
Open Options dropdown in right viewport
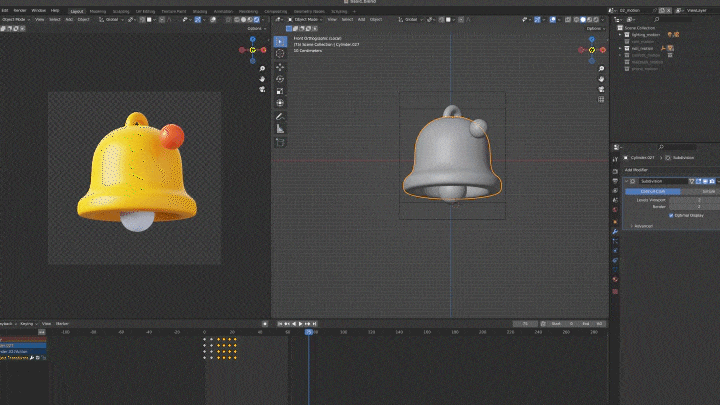[x=596, y=28]
